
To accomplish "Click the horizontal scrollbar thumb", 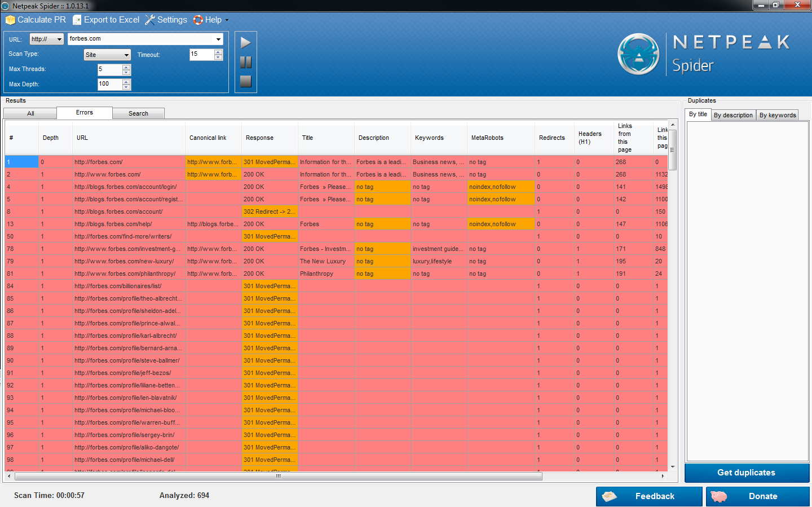I will 277,477.
